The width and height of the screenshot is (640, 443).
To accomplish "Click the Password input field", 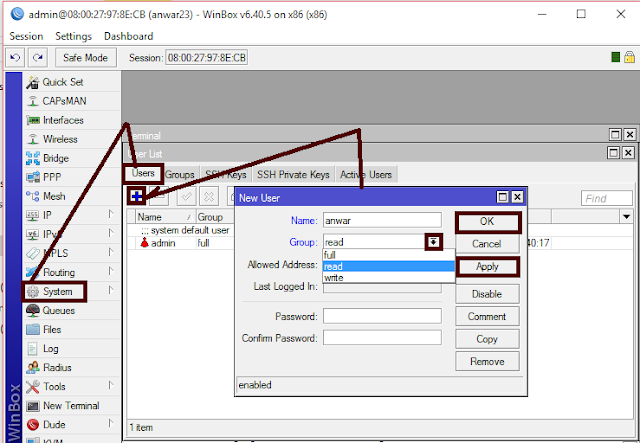I will coord(382,316).
